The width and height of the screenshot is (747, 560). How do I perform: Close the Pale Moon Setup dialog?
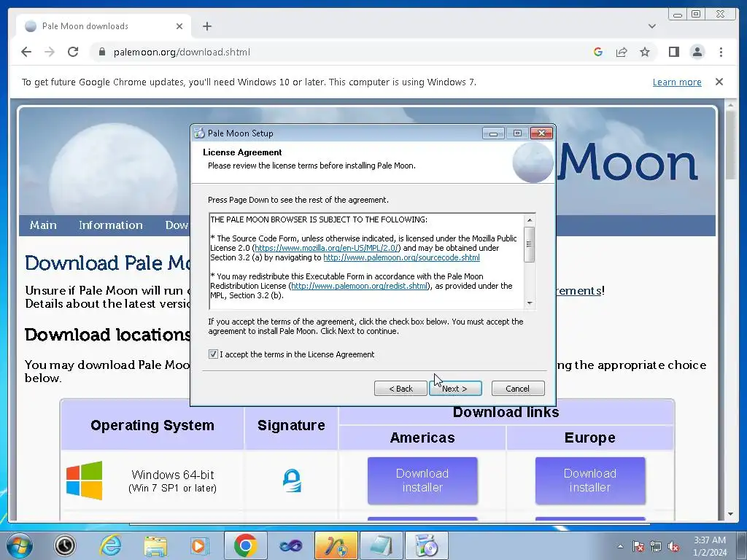tap(542, 133)
